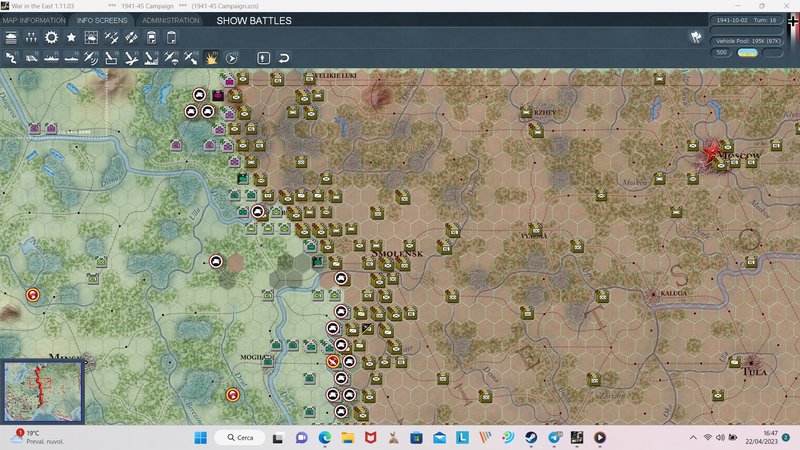The image size is (800, 450).
Task: Click the red star Moscow city marker
Action: 710,152
